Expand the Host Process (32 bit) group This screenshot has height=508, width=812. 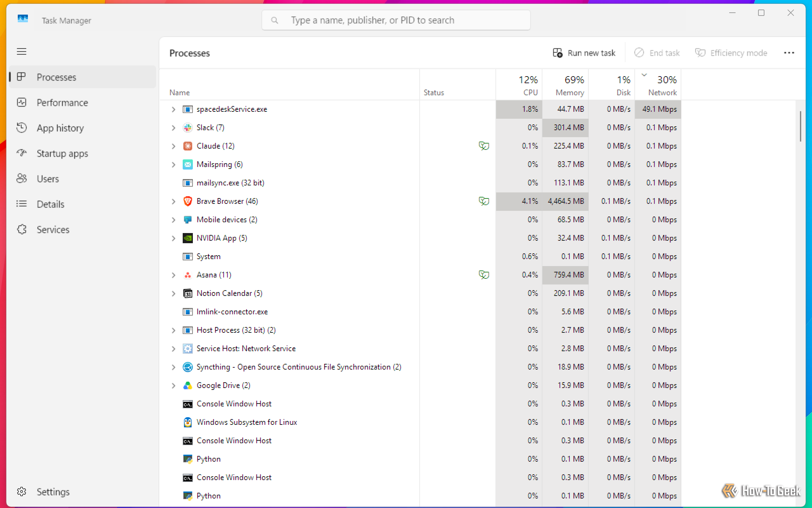[x=174, y=331]
